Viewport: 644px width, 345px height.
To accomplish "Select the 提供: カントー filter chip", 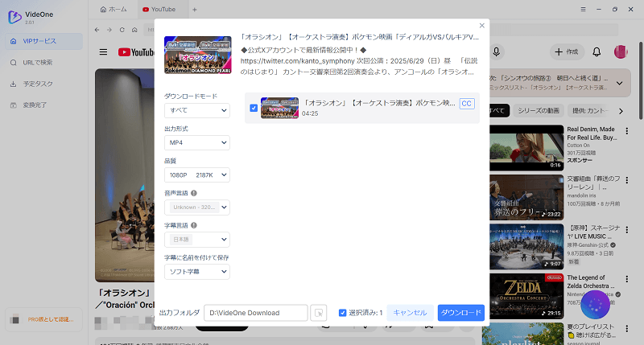I will [590, 111].
